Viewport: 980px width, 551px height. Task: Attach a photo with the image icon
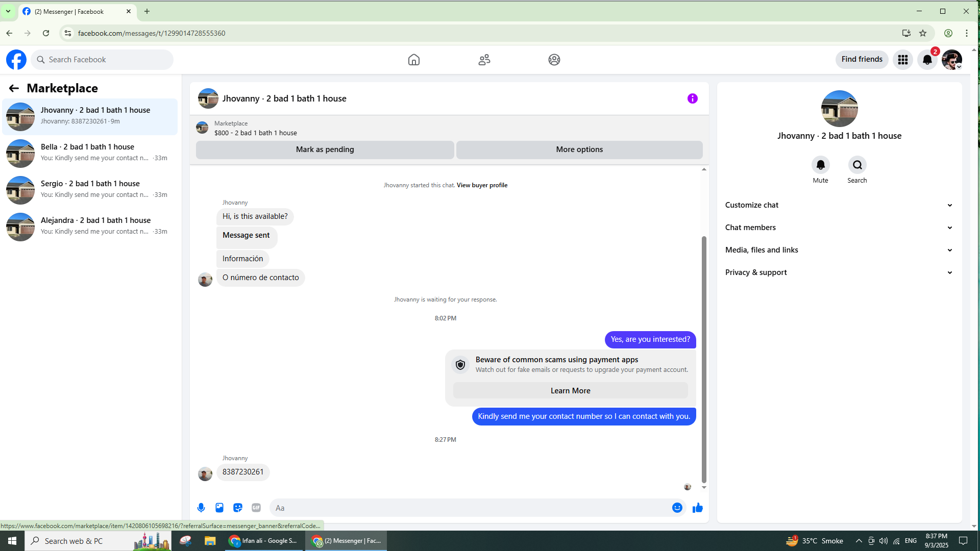point(219,508)
